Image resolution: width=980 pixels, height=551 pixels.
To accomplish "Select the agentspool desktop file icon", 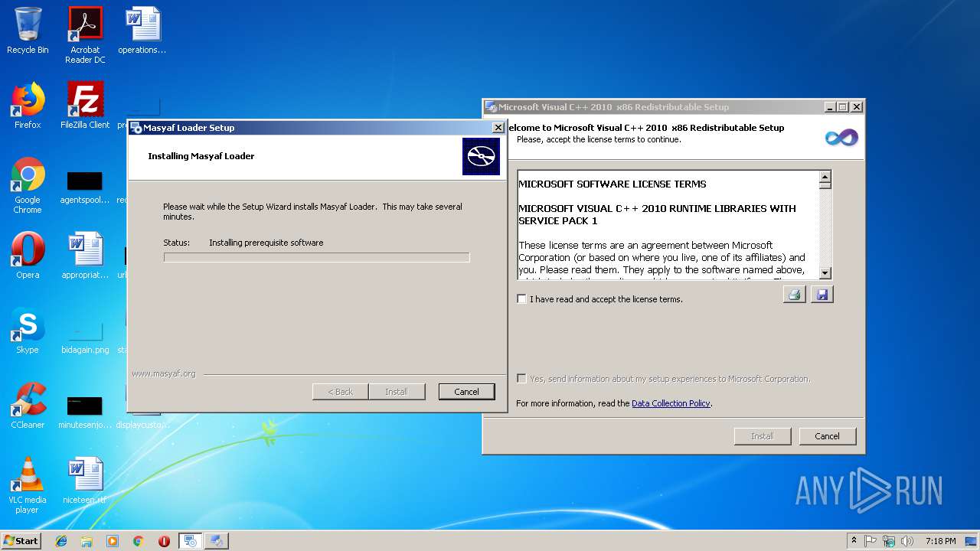I will click(85, 187).
